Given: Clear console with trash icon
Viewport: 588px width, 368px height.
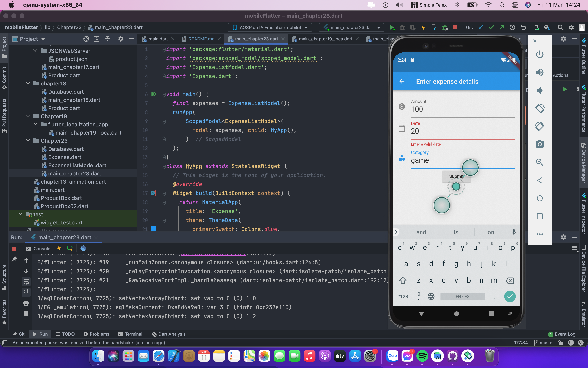Looking at the screenshot, I should [26, 313].
